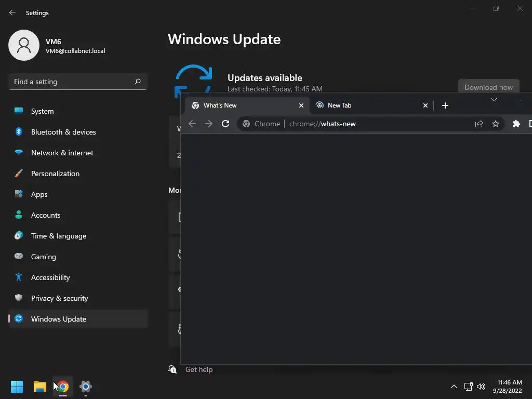
Task: Minimize the Chrome window
Action: coord(518,100)
